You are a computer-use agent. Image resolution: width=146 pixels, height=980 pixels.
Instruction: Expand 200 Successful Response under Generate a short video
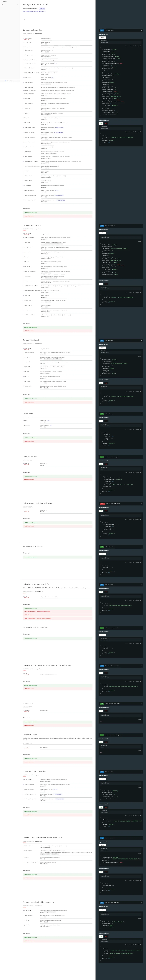click(x=57, y=213)
